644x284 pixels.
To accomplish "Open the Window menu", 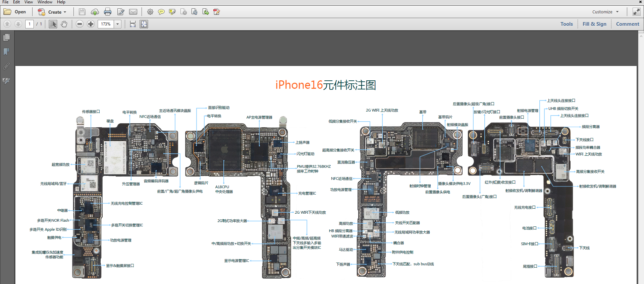I will (x=45, y=2).
